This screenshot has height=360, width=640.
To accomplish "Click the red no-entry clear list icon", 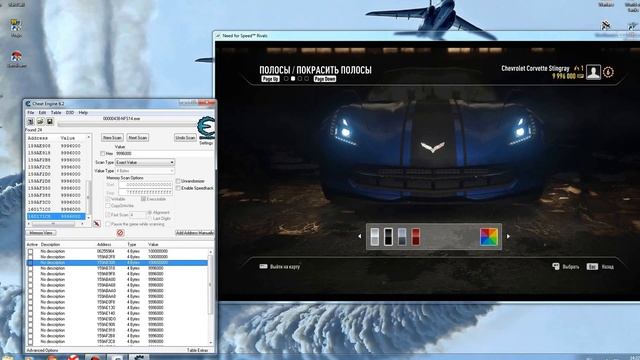I will pos(120,233).
